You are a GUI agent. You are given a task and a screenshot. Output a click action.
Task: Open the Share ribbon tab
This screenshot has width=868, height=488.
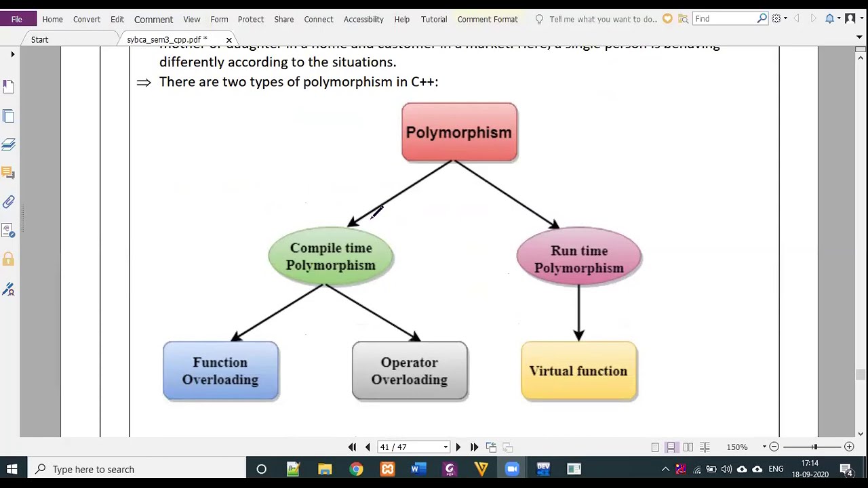[284, 19]
